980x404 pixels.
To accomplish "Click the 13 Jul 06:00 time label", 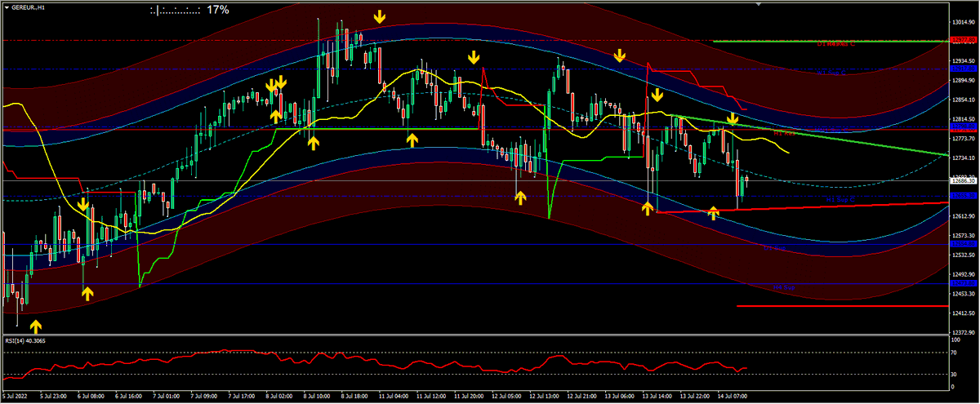I will [620, 396].
